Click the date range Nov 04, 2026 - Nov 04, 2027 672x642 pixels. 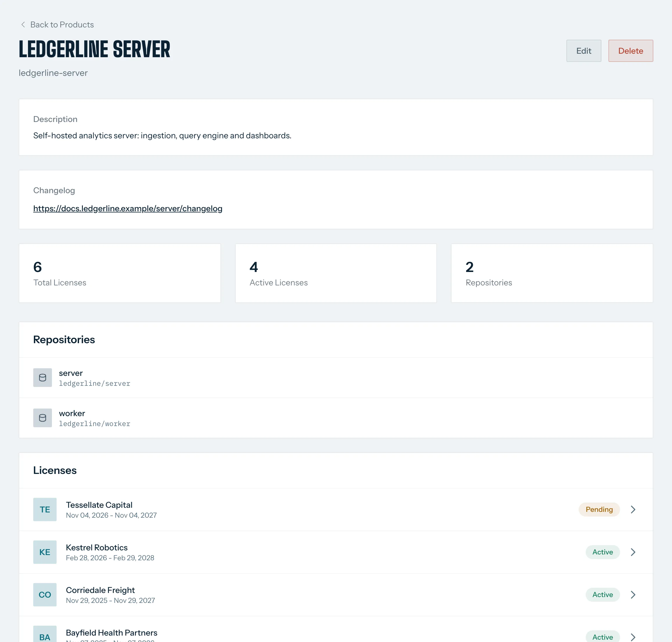[x=111, y=515]
